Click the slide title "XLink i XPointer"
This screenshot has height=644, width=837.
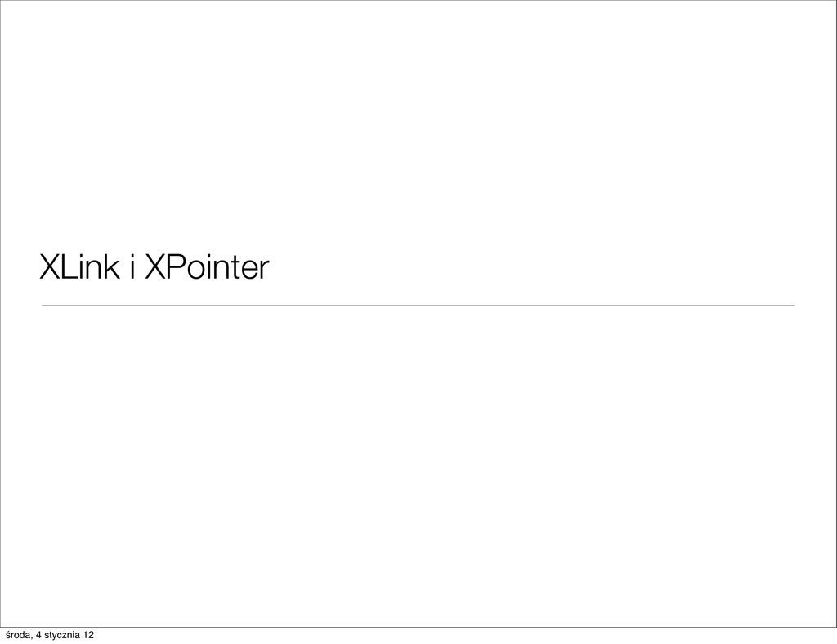[154, 266]
